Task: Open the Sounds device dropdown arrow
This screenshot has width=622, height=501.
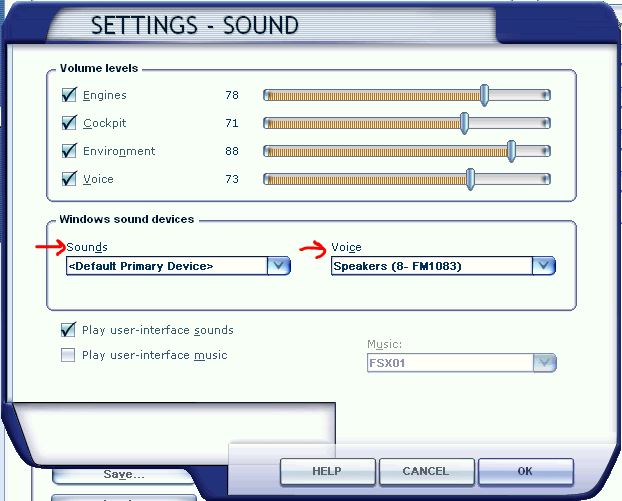Action: [279, 266]
